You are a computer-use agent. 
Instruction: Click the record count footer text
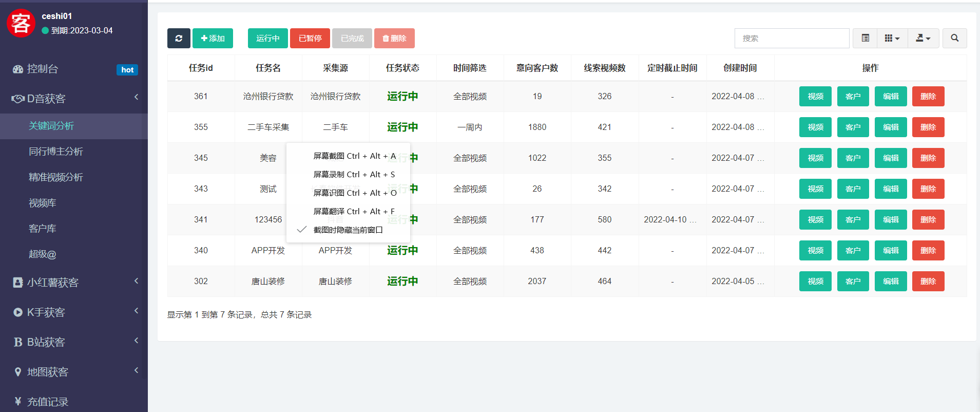coord(239,314)
